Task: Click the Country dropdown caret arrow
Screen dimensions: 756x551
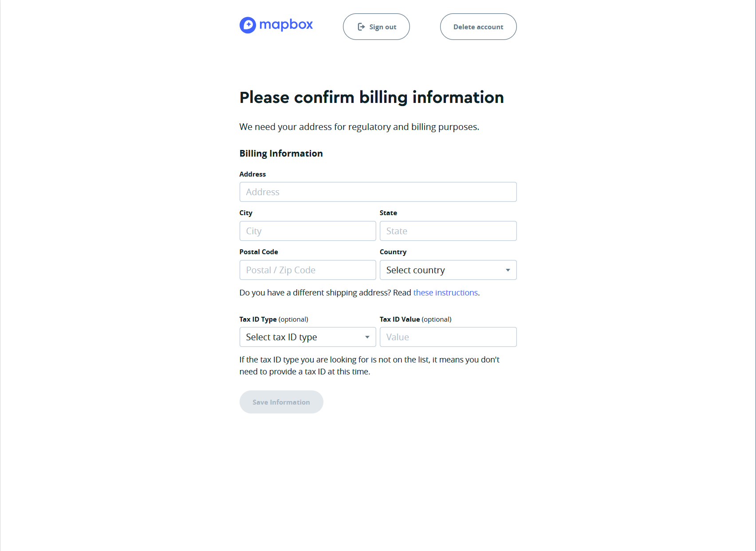Action: click(508, 270)
